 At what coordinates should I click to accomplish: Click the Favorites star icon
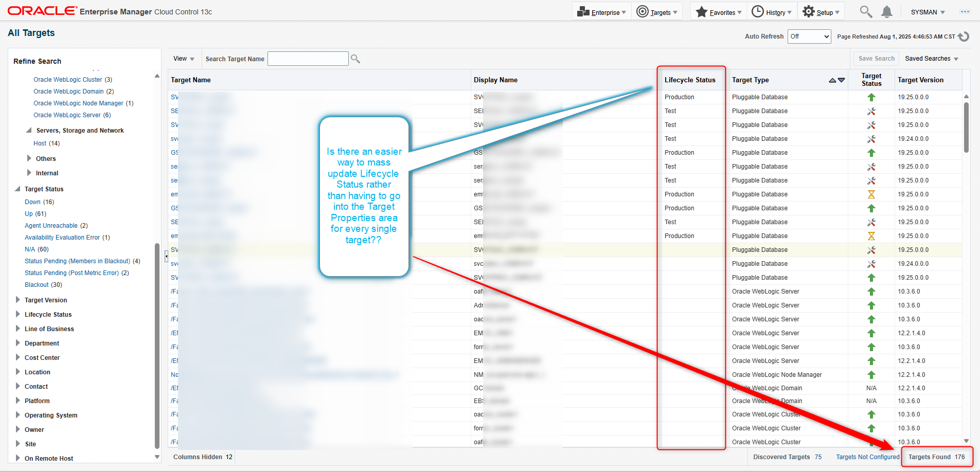702,11
